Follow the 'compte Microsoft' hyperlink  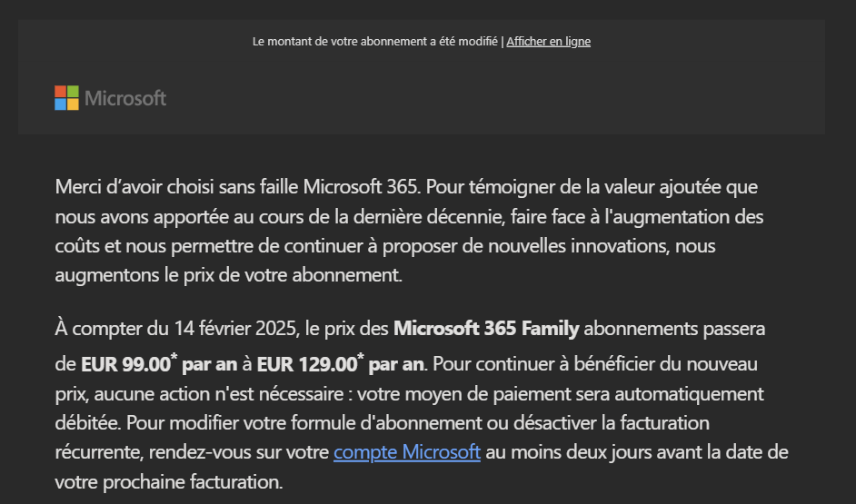coord(406,451)
